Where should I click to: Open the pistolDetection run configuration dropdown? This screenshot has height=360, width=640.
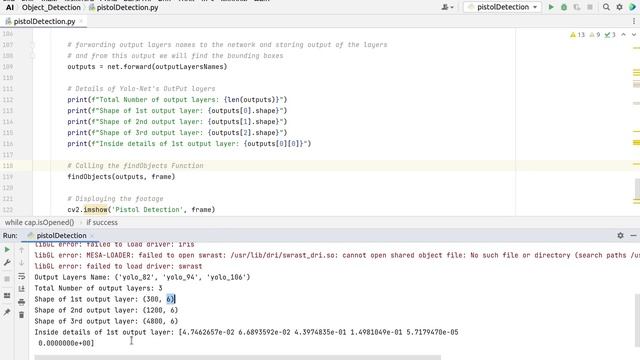[502, 7]
